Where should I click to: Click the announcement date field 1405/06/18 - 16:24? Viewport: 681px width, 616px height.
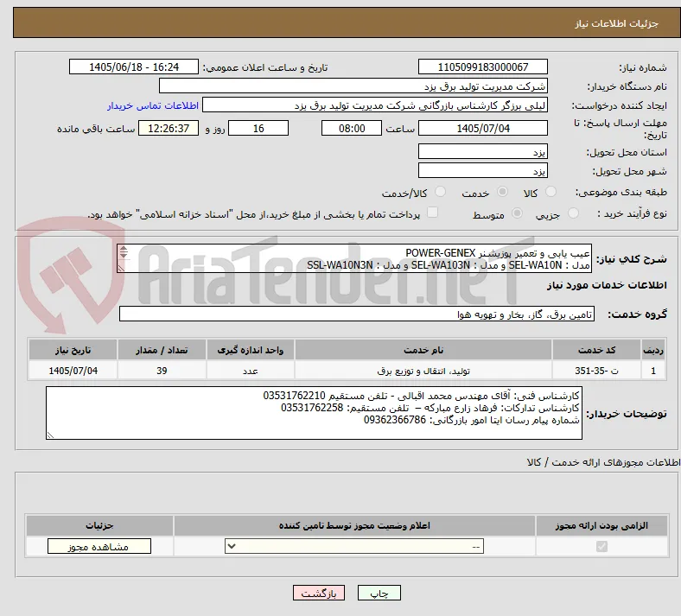click(x=134, y=67)
